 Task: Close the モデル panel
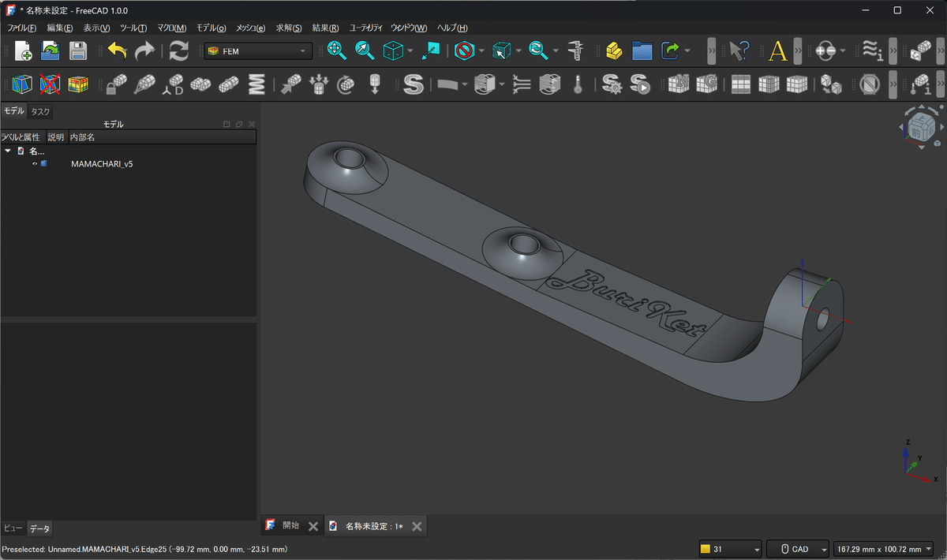(x=252, y=125)
